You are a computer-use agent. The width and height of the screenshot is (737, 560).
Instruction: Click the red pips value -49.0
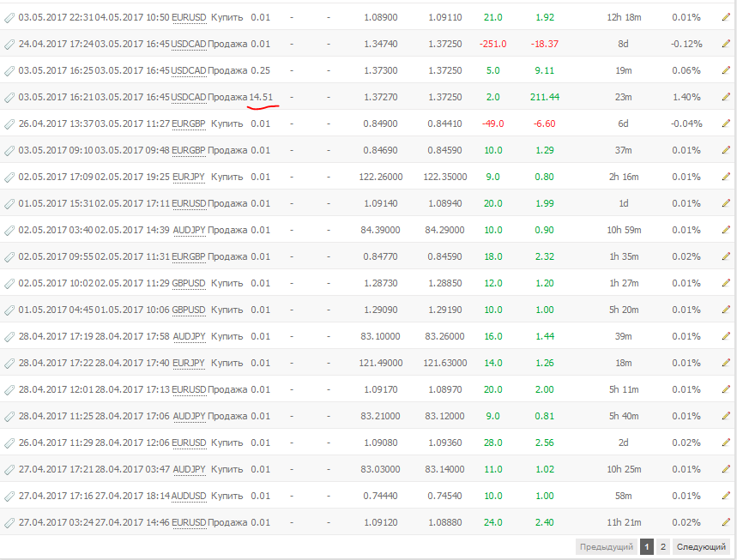click(493, 123)
